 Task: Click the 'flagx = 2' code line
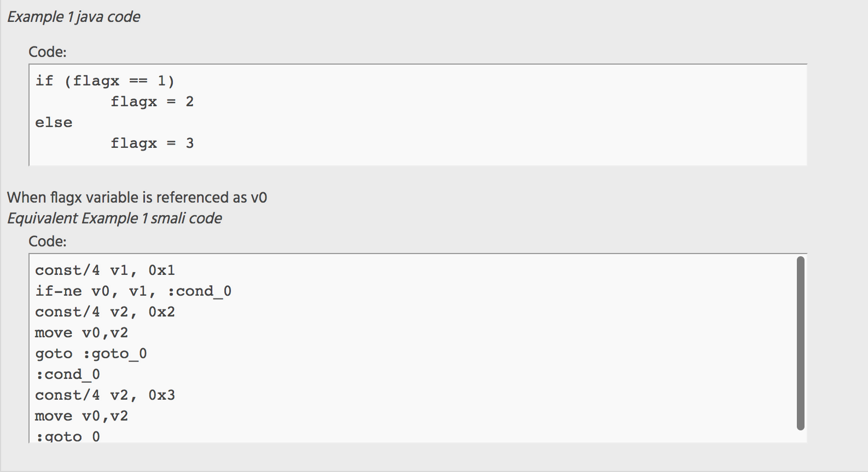152,102
